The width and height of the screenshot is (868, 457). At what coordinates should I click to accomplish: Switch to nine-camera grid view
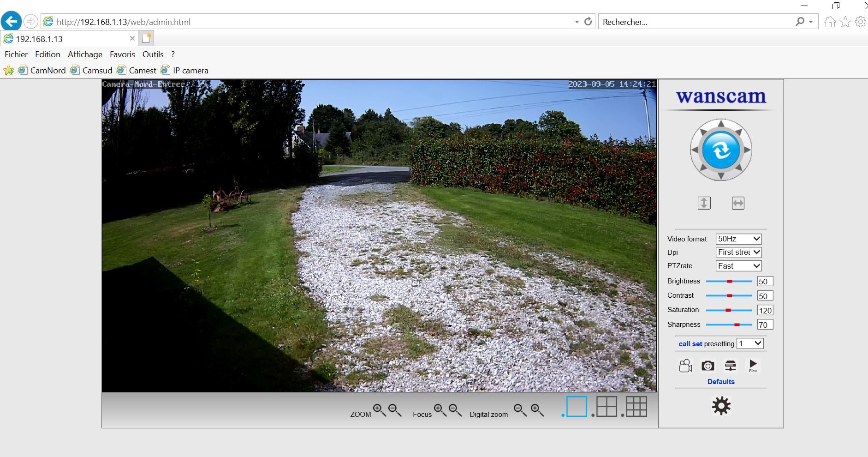tap(636, 407)
